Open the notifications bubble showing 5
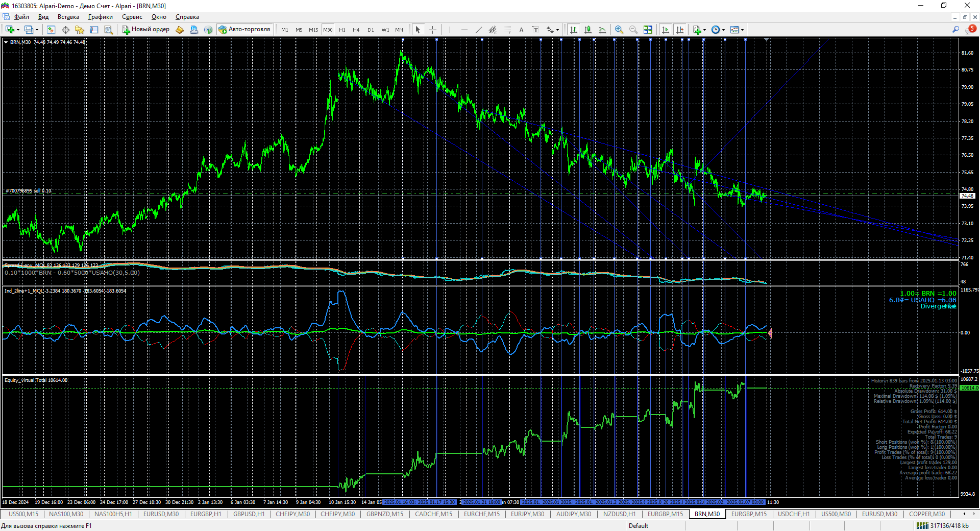The width and height of the screenshot is (980, 531). tap(971, 30)
